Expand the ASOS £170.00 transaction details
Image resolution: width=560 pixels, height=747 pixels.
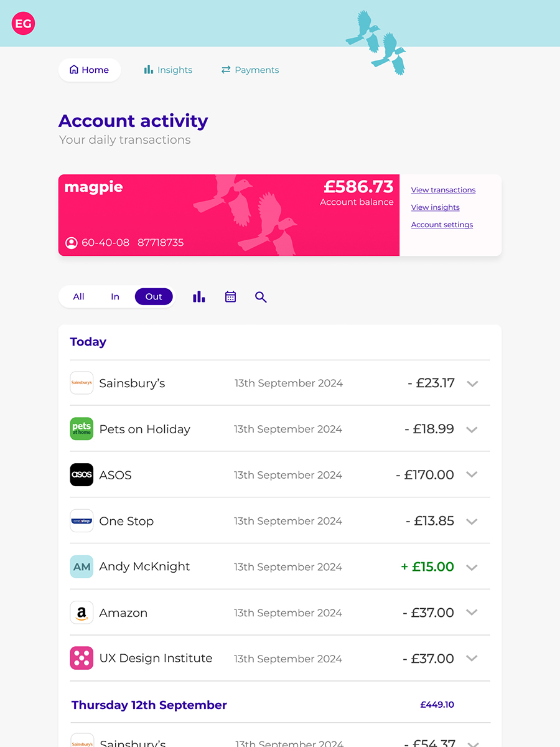472,475
